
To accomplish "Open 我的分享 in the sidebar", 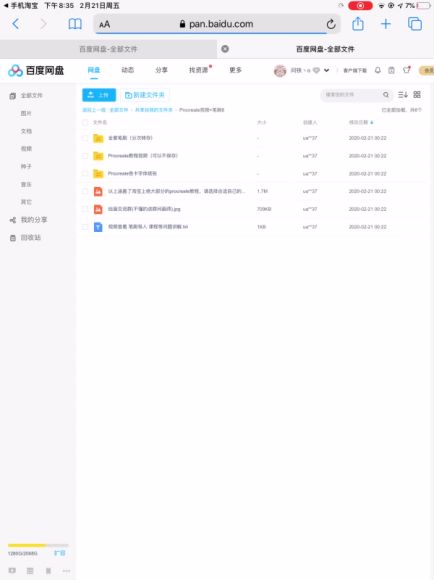I will pos(33,220).
